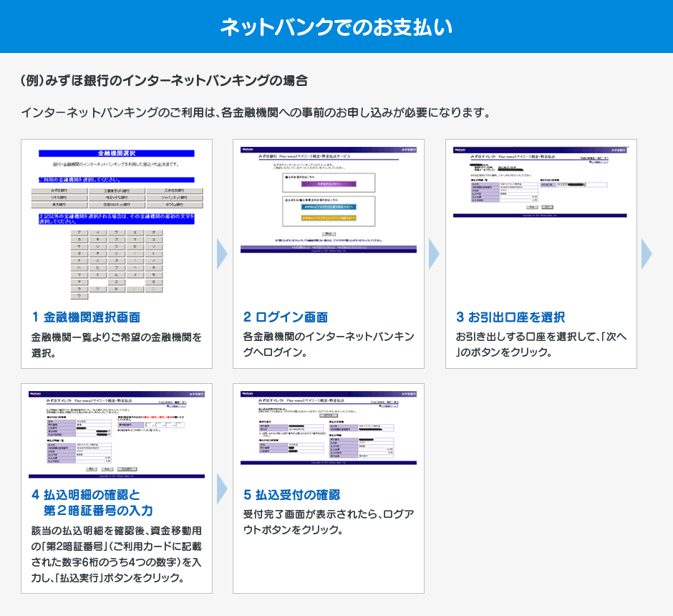The height and width of the screenshot is (616, 673).
Task: Select the description starting 受付完了画面が表示されたら
Action: (x=329, y=522)
